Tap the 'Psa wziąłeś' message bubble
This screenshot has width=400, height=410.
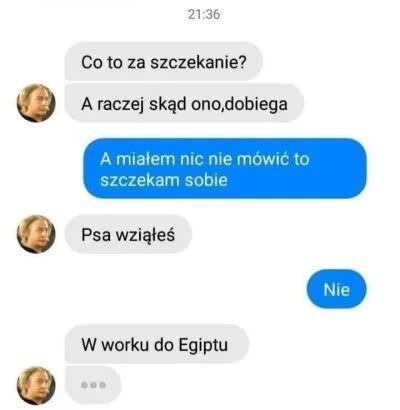[x=128, y=234]
